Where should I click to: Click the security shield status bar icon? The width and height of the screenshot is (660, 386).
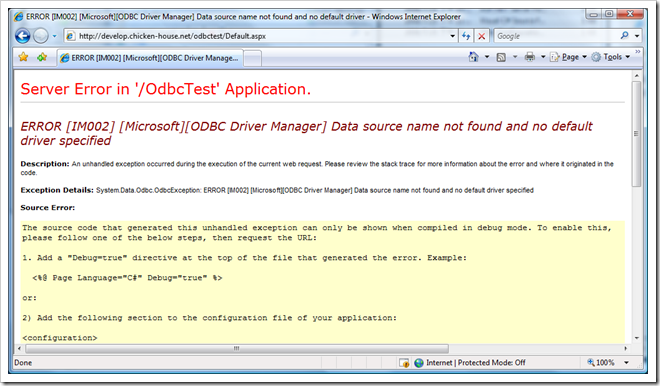point(404,363)
